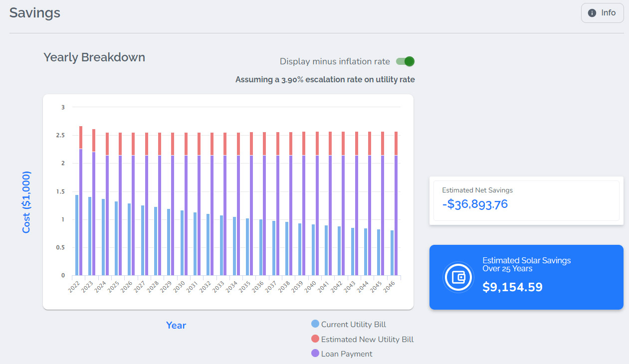Click the blue Current Utility Bill legend dot
The height and width of the screenshot is (364, 629).
pos(315,324)
